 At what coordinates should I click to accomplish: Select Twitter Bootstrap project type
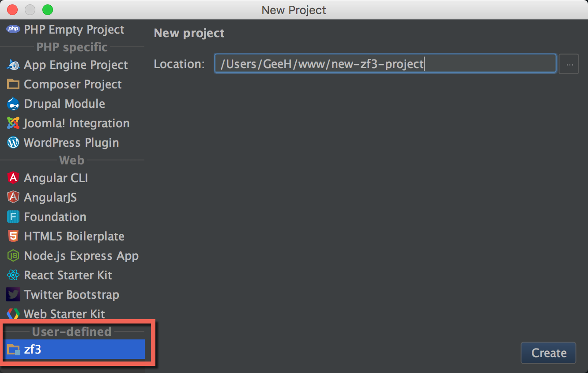(x=72, y=295)
